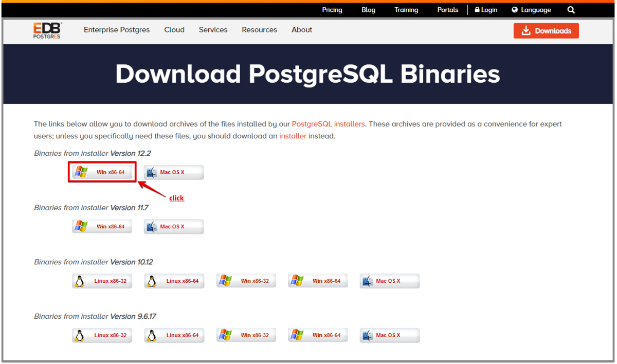The width and height of the screenshot is (617, 364).
Task: Download Win x86-64 for Version 10.12
Action: pos(318,281)
